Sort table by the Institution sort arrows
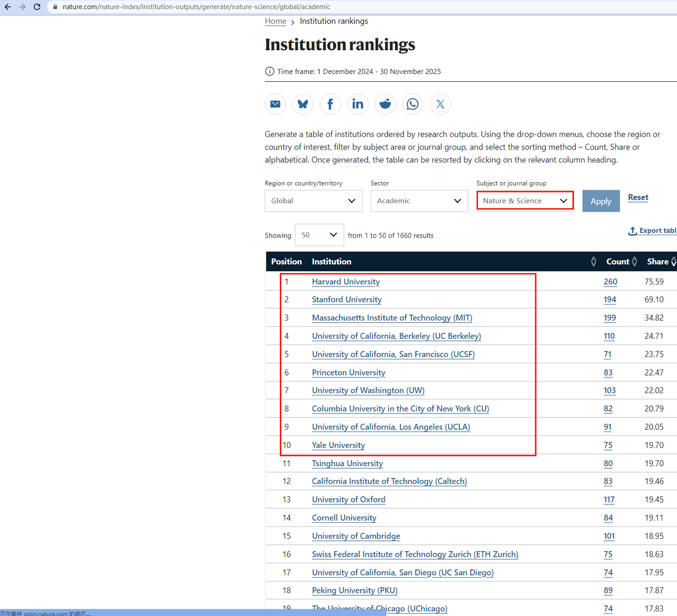Image resolution: width=677 pixels, height=616 pixels. pos(594,261)
